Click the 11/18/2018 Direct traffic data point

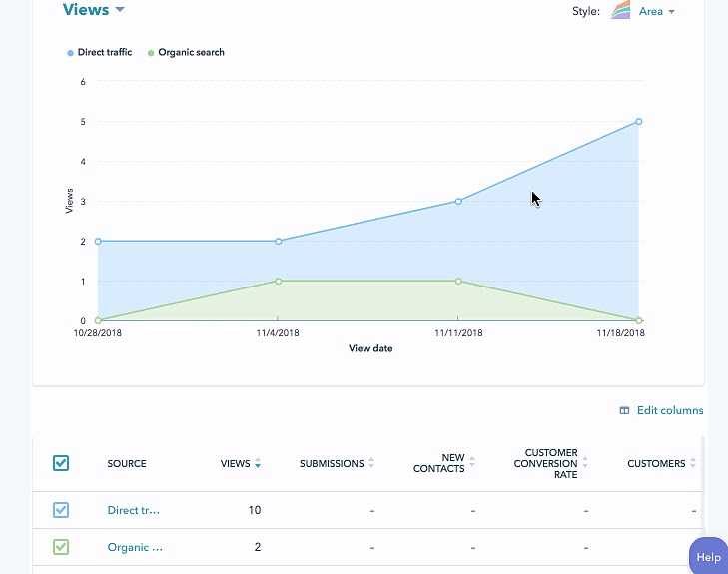tap(638, 122)
